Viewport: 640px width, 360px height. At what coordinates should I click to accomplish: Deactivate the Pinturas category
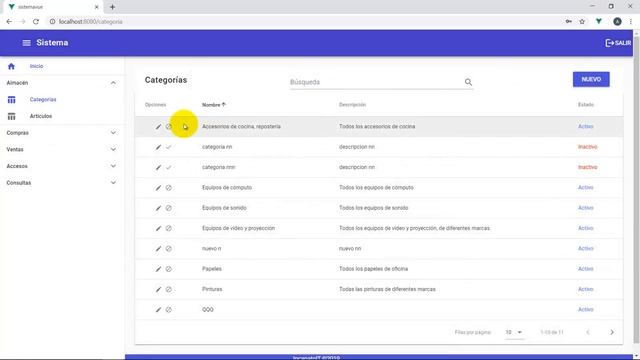(169, 289)
